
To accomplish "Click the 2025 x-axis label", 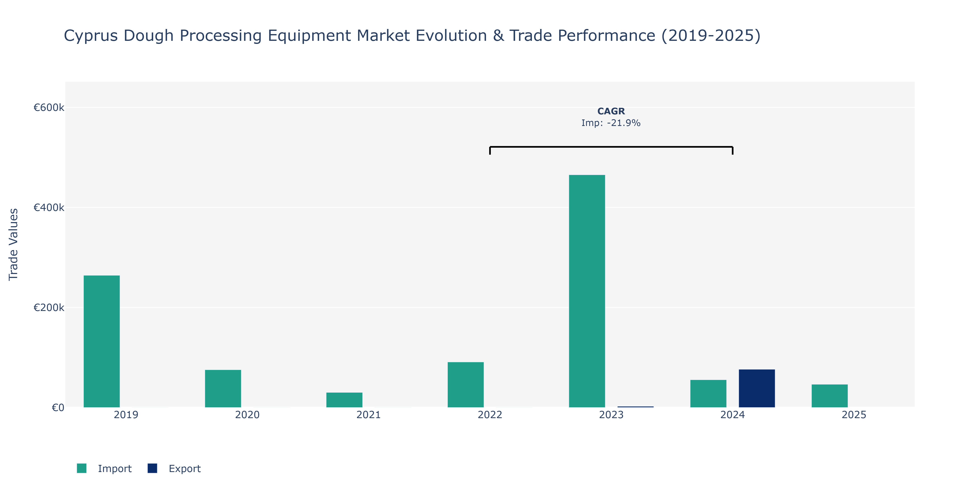I will pyautogui.click(x=854, y=415).
